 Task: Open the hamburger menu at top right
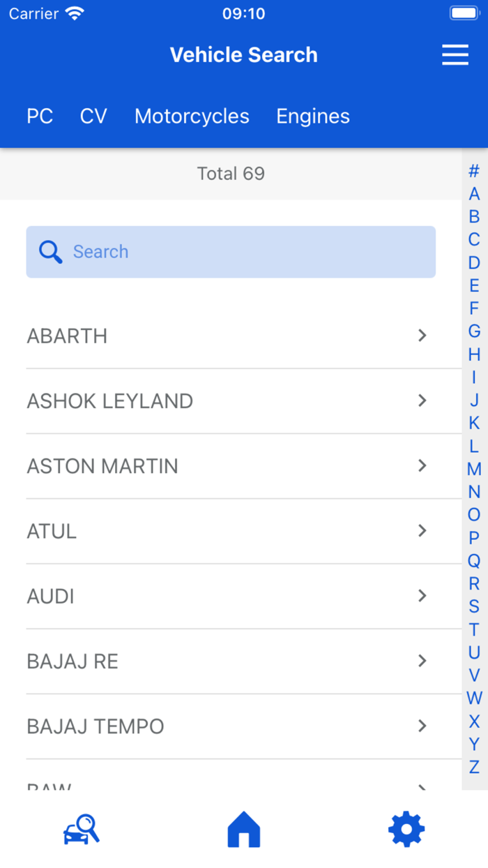click(455, 54)
